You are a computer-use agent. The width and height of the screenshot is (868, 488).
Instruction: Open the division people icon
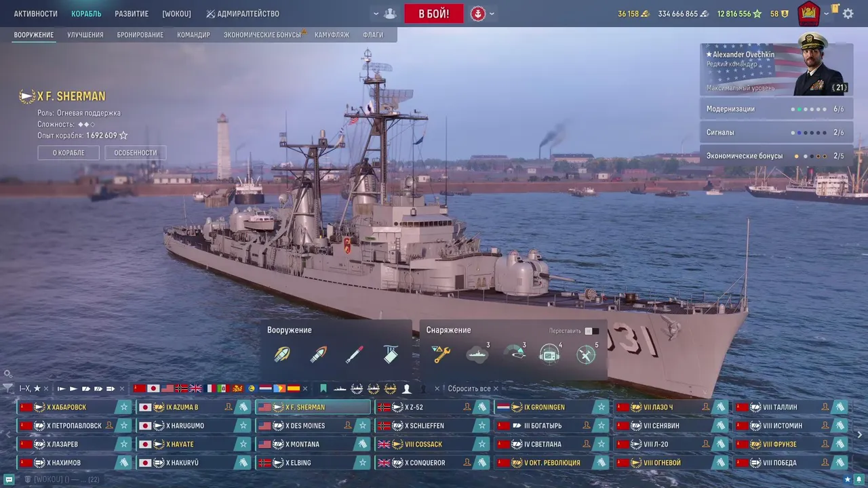point(389,14)
